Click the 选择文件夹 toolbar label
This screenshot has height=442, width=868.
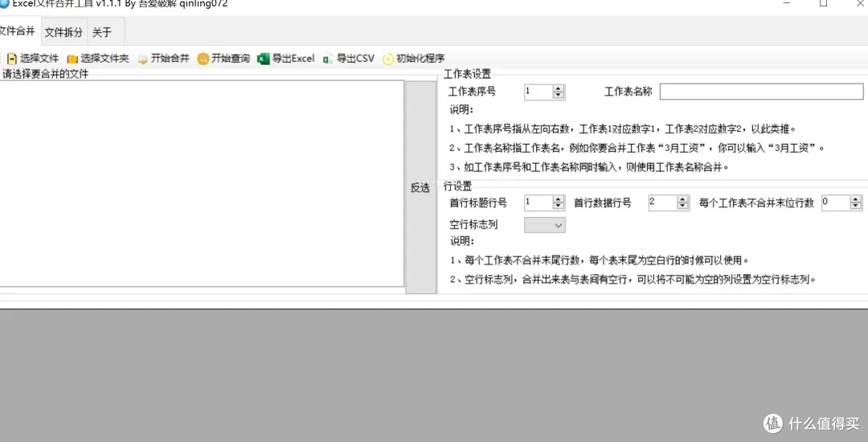pos(104,59)
